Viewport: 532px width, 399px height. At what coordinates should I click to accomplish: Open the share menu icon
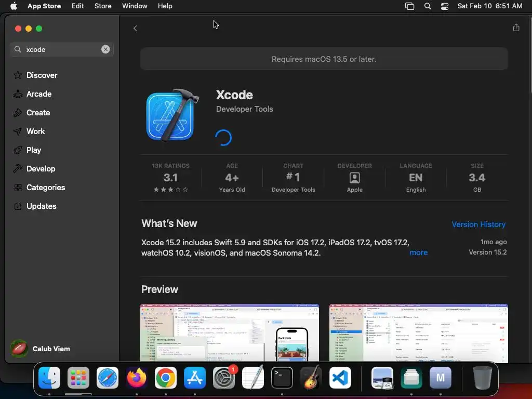[x=516, y=28]
